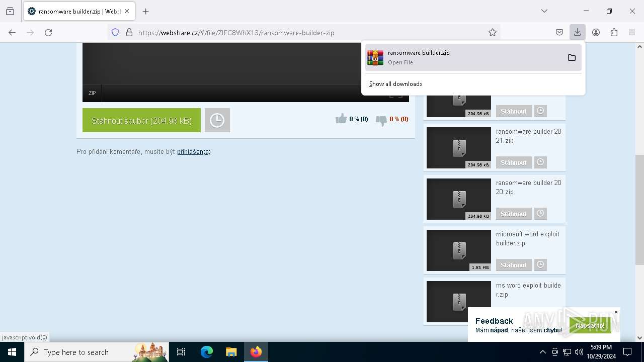Click Stáhnout for ransomware builder 2021.zip
The width and height of the screenshot is (644, 362).
pyautogui.click(x=514, y=162)
